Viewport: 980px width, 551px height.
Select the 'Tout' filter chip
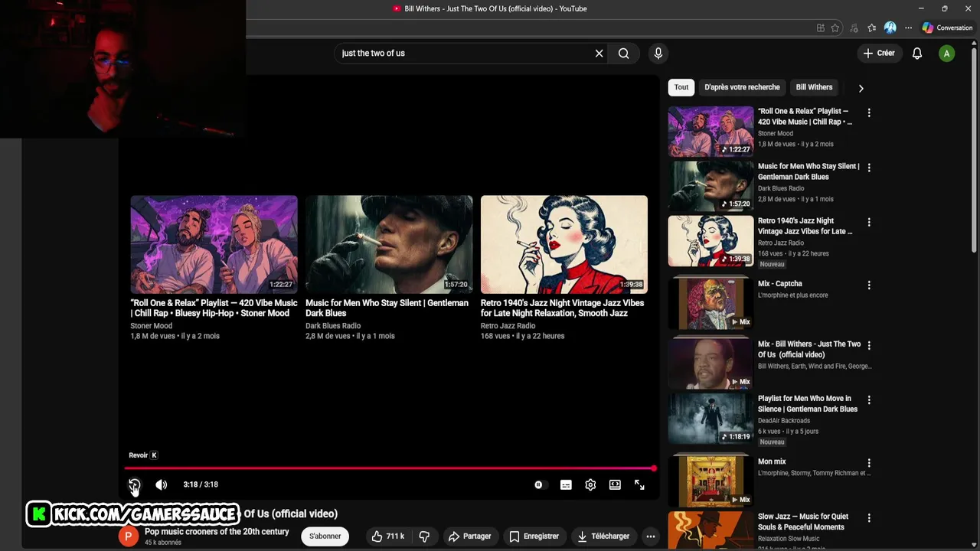[x=681, y=87]
